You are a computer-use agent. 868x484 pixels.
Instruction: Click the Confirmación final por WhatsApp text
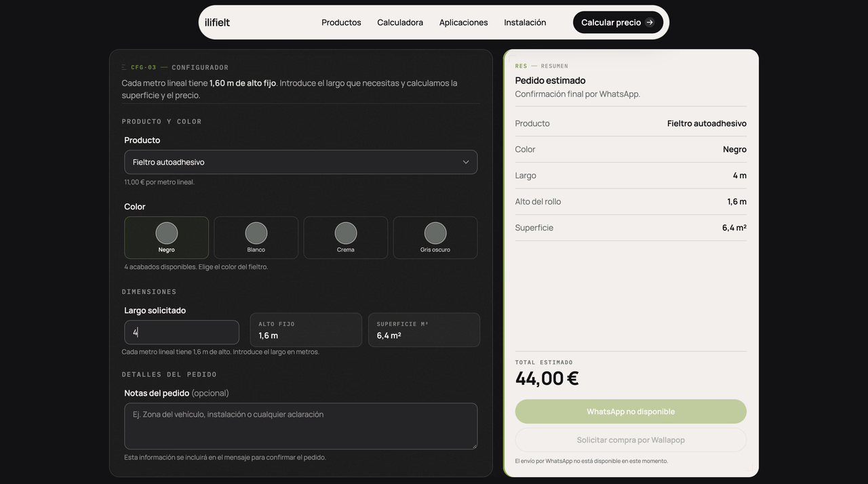(x=578, y=94)
